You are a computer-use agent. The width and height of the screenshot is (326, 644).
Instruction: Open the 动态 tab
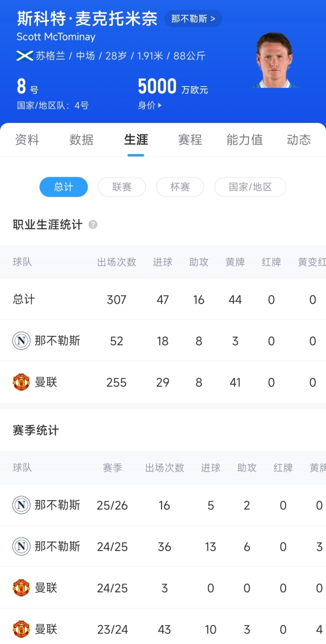[x=299, y=140]
